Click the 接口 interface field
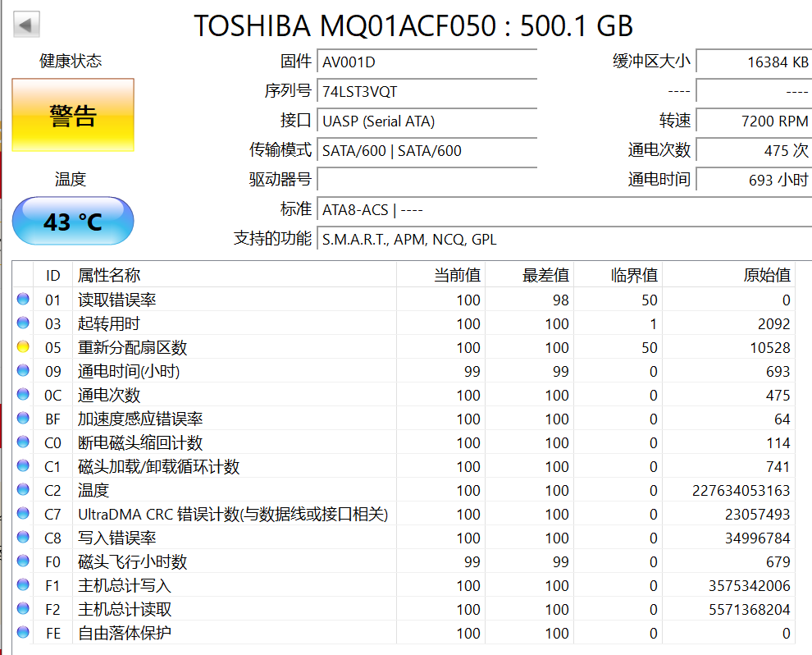Screen dimensions: 812x655 (427, 121)
